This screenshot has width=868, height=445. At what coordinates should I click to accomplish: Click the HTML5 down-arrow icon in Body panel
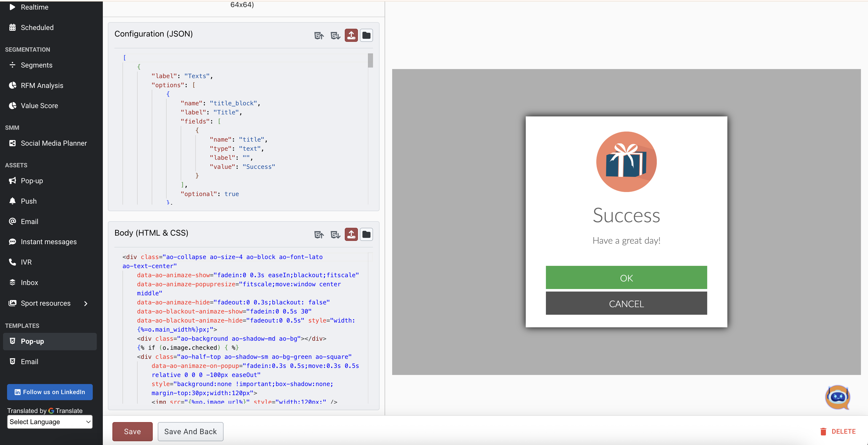point(335,234)
